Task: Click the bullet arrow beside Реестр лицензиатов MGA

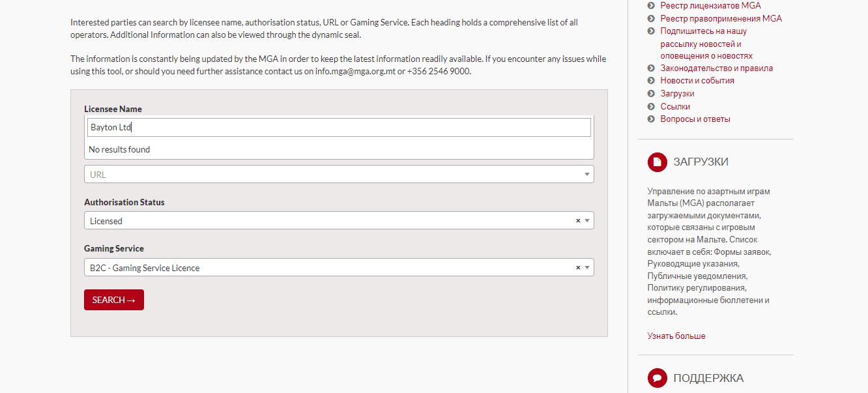Action: tap(651, 6)
